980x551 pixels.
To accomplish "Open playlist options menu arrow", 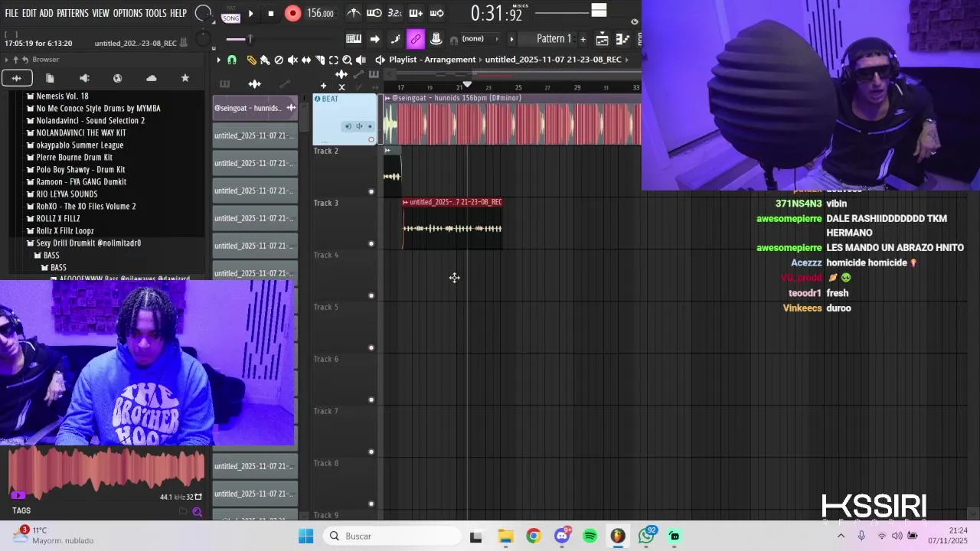I will tap(218, 60).
